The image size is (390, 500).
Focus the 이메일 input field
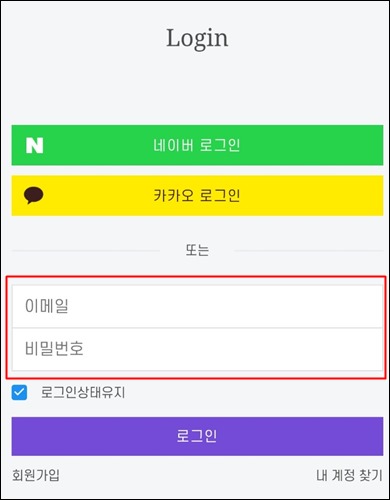197,306
